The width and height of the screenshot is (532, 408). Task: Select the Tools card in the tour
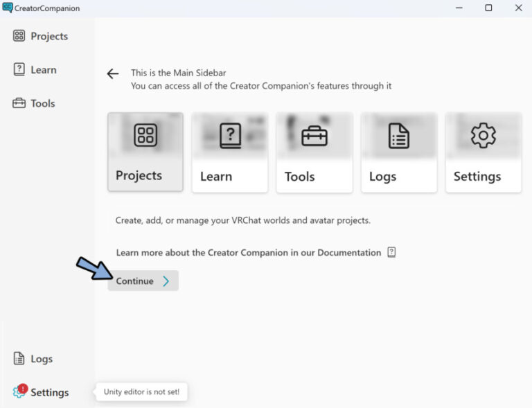tap(314, 152)
